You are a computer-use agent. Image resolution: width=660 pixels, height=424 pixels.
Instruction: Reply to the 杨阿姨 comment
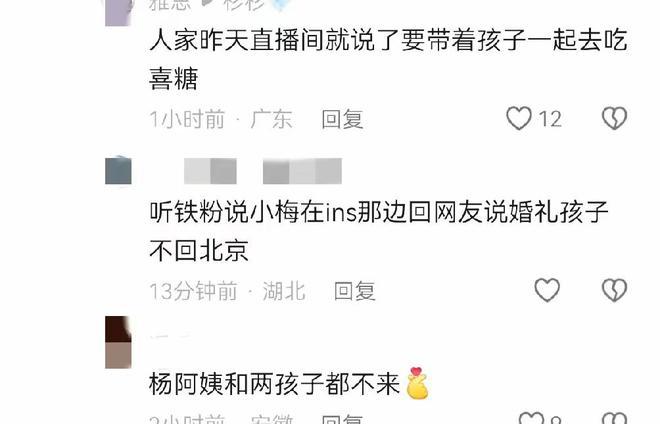click(x=342, y=419)
